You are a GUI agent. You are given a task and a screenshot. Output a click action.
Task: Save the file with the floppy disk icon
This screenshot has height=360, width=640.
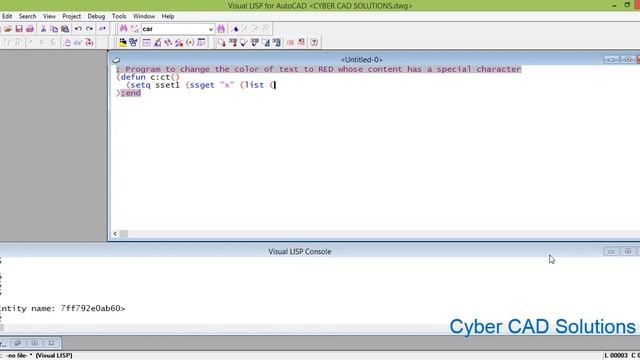pyautogui.click(x=19, y=29)
